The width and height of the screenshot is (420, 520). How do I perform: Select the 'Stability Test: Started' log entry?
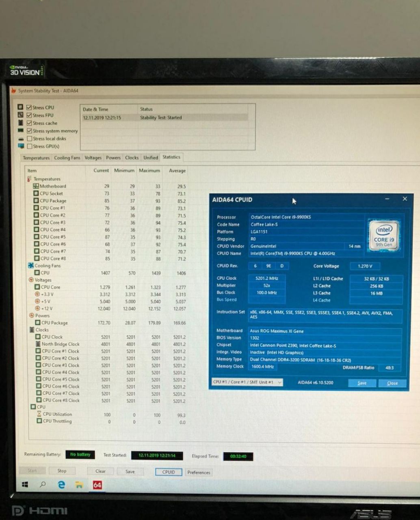tap(164, 117)
